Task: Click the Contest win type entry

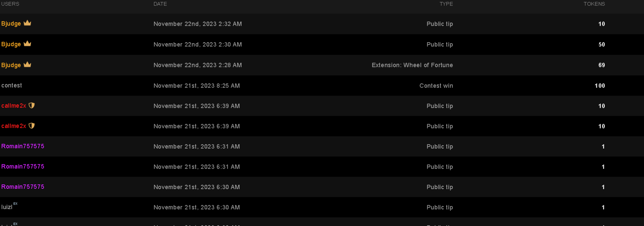Action: pos(436,86)
